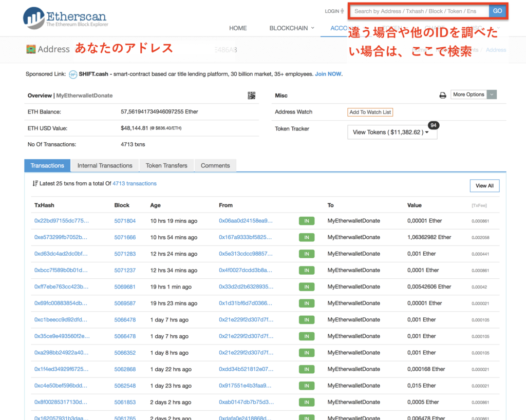Viewport: 526px width, 420px height.
Task: Click the 94 token count badge
Action: coord(434,125)
